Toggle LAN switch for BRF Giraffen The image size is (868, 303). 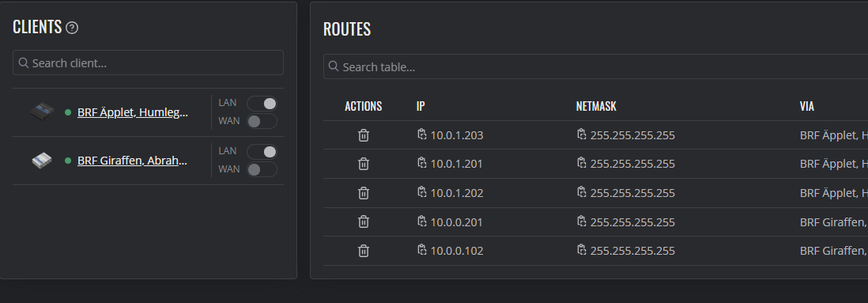tap(262, 152)
